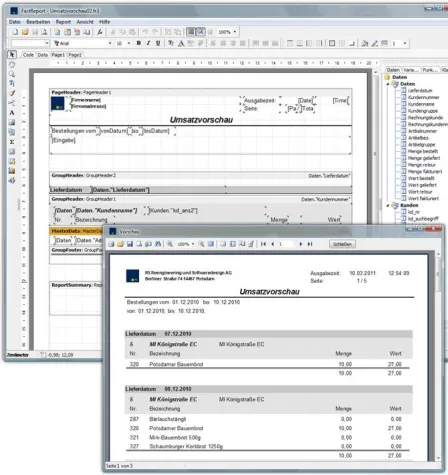Find text in Vorschau preview (binoculars)

158,244
